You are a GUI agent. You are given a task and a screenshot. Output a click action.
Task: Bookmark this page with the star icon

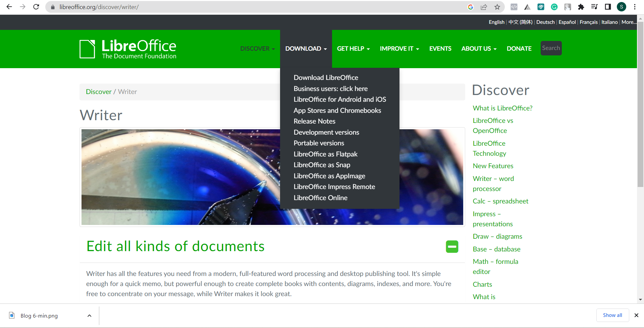pyautogui.click(x=497, y=7)
